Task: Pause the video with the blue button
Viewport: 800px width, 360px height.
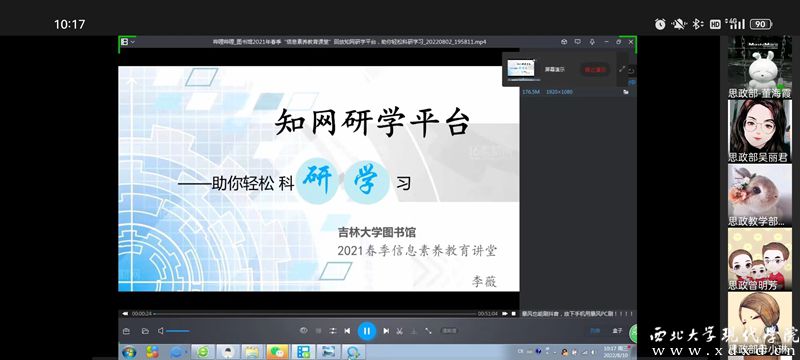Action: 366,331
